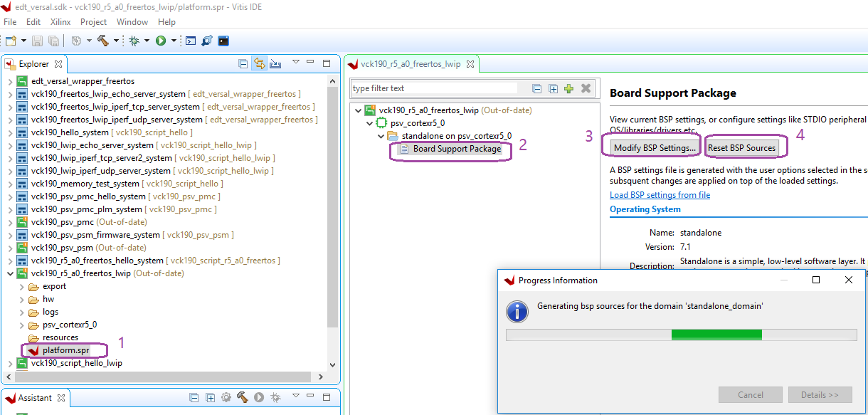The image size is (868, 415).
Task: Click the New project toolbar icon
Action: [10, 41]
